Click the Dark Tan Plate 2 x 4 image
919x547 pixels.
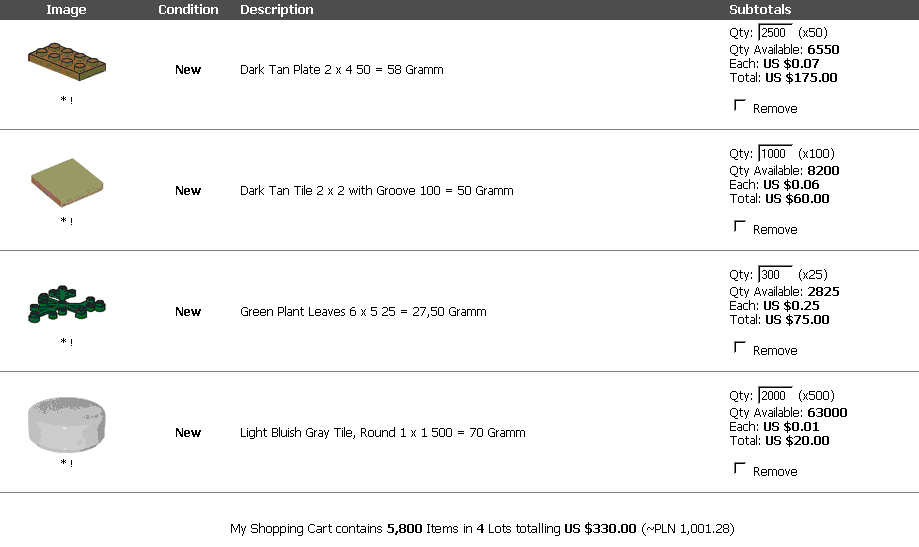66,61
